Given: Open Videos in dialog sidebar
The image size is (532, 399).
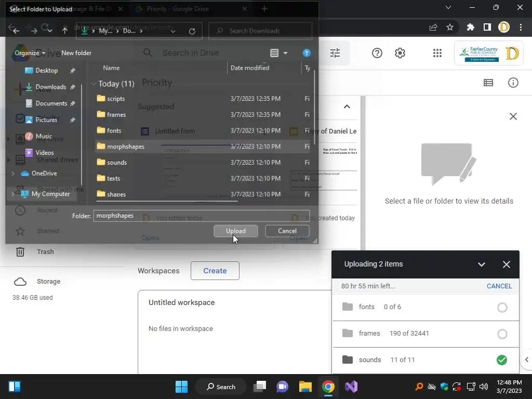Looking at the screenshot, I should tap(45, 153).
